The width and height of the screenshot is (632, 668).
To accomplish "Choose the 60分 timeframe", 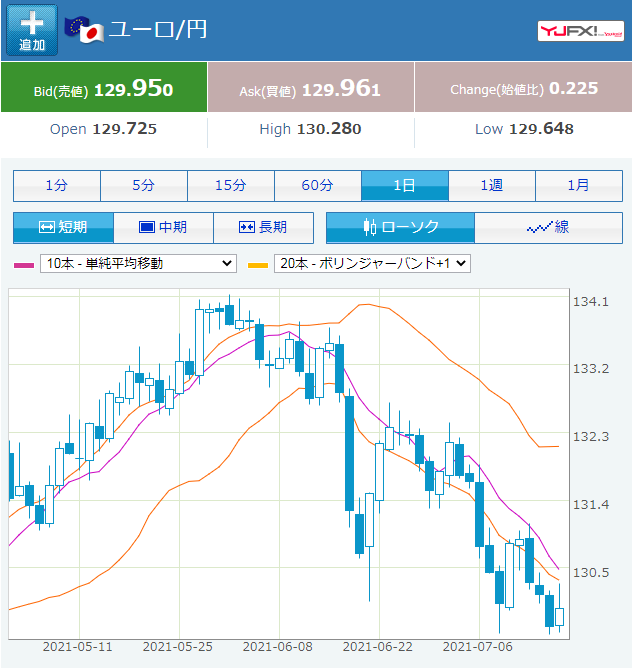I will click(318, 186).
